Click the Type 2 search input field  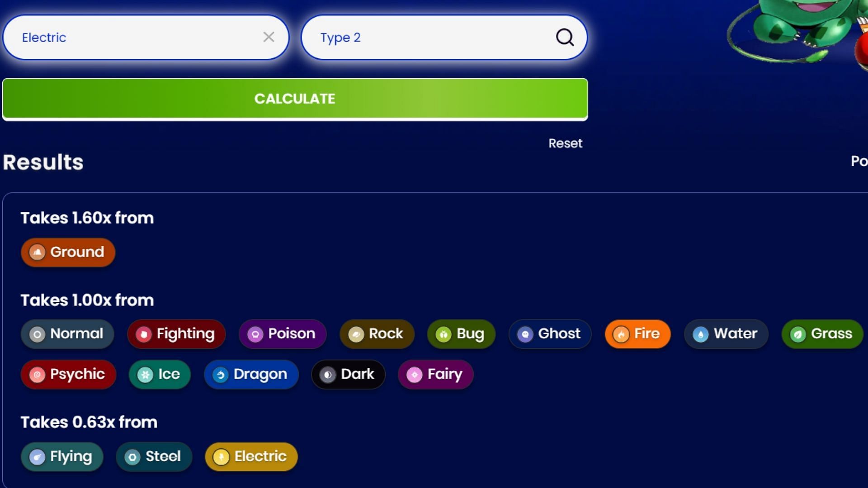(x=443, y=38)
